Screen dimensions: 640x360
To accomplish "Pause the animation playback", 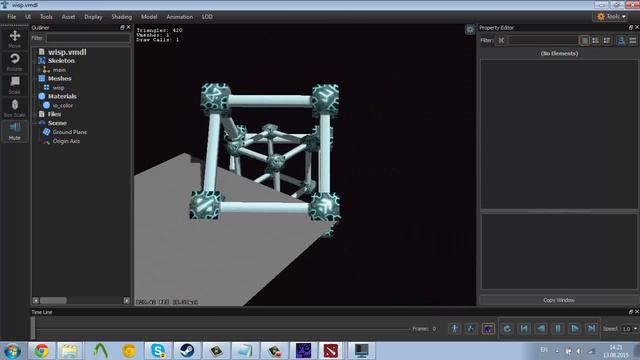I will (558, 329).
